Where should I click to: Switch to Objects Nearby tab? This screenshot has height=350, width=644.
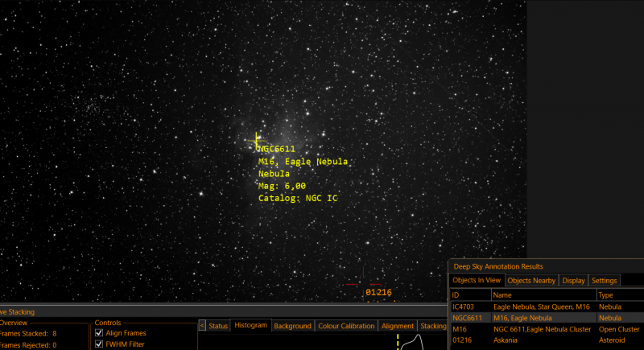(x=531, y=281)
